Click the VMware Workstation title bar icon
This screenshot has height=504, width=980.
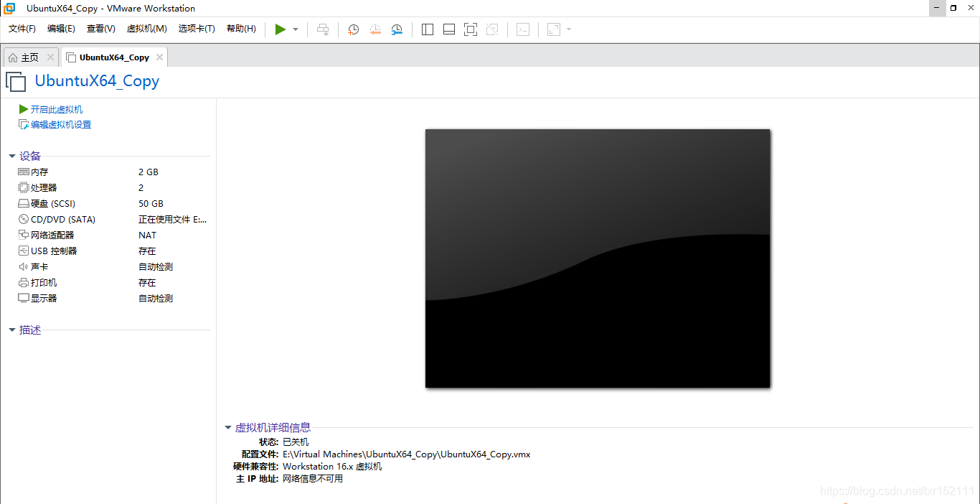(9, 9)
